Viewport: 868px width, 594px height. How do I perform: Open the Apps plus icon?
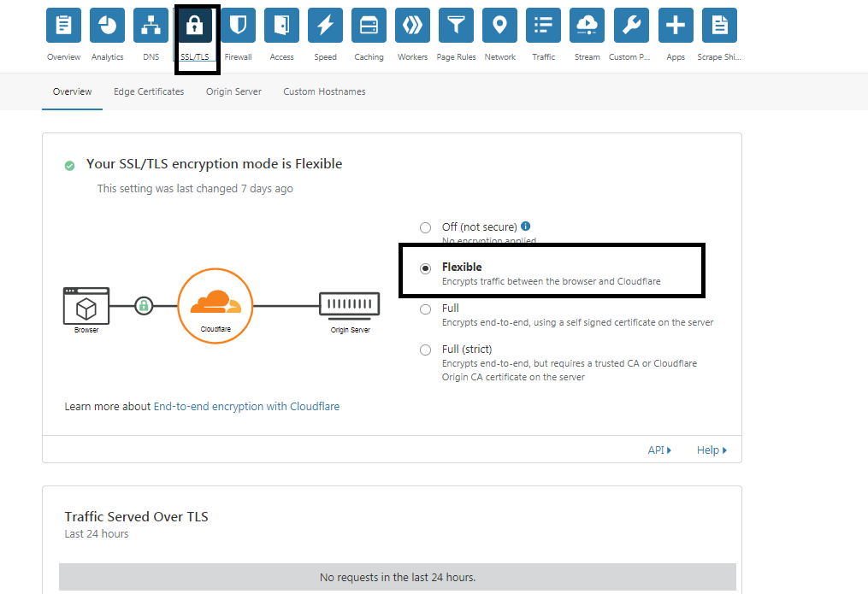click(x=676, y=26)
